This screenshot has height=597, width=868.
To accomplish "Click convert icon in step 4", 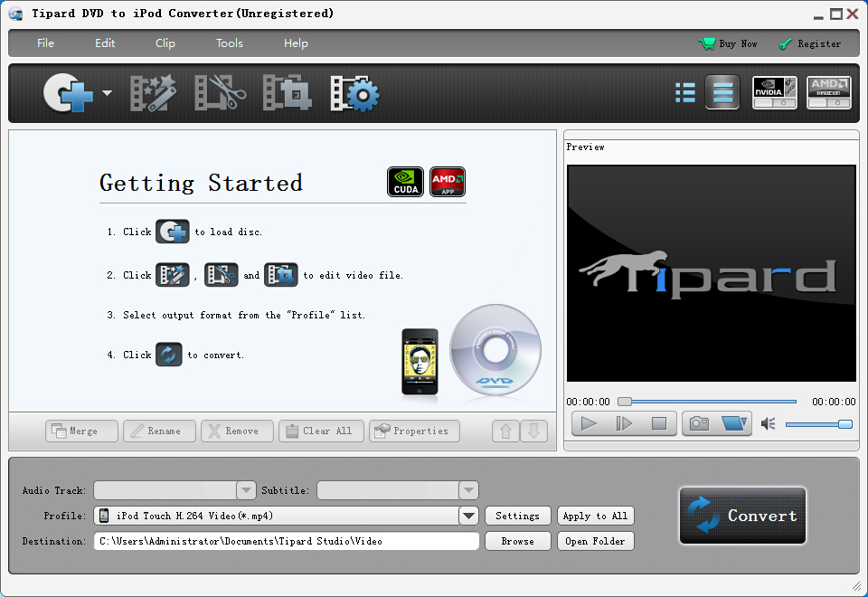I will (x=168, y=355).
